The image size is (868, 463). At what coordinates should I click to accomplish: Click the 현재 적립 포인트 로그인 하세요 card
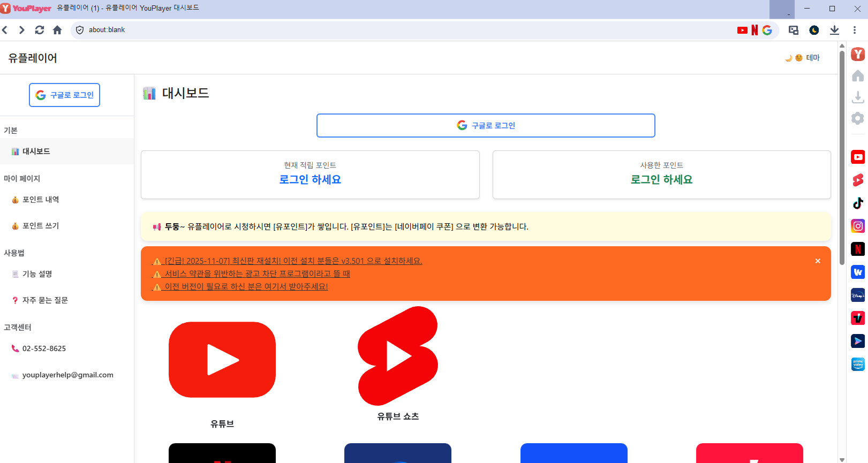pyautogui.click(x=310, y=174)
